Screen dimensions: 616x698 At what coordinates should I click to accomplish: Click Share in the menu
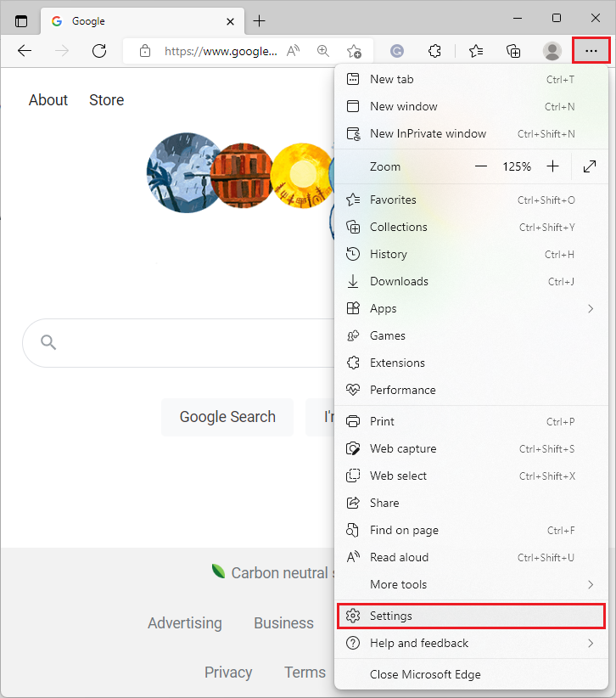pos(471,503)
